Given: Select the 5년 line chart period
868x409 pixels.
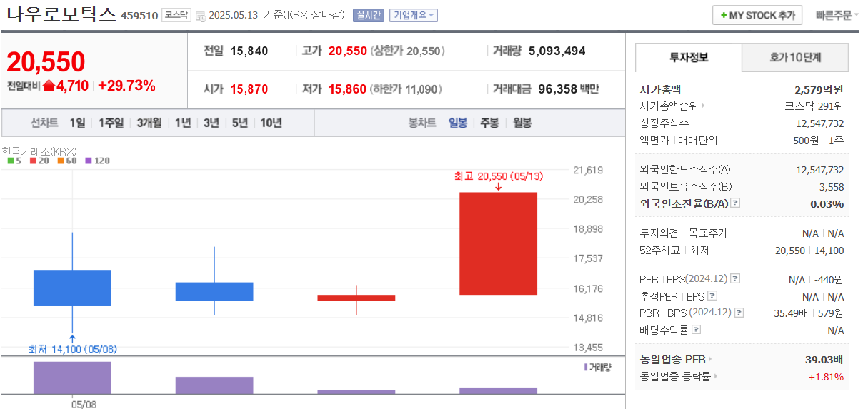Looking at the screenshot, I should pos(239,123).
